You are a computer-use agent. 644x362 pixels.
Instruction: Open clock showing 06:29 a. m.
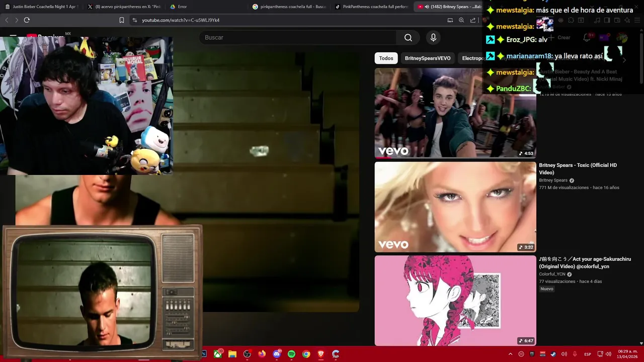click(x=627, y=354)
